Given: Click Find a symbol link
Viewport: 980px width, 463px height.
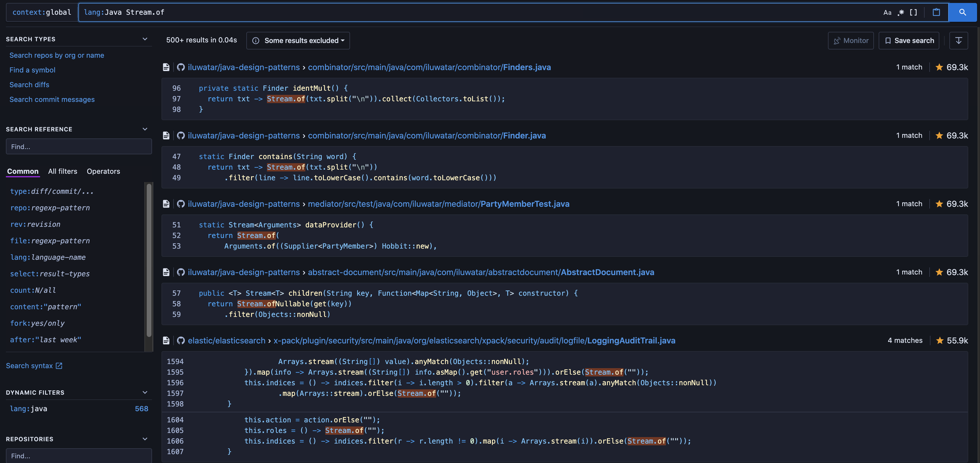Looking at the screenshot, I should 32,70.
